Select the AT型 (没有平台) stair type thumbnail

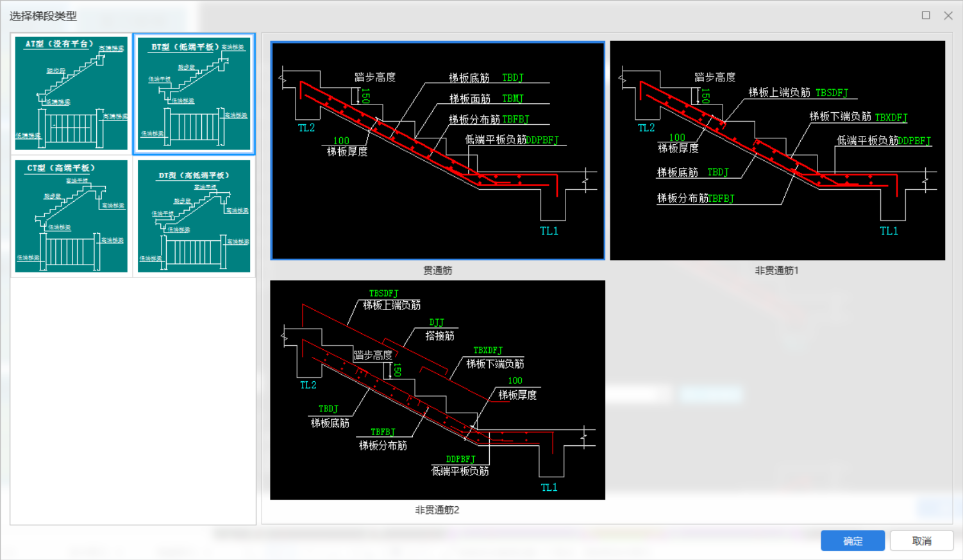(x=71, y=94)
